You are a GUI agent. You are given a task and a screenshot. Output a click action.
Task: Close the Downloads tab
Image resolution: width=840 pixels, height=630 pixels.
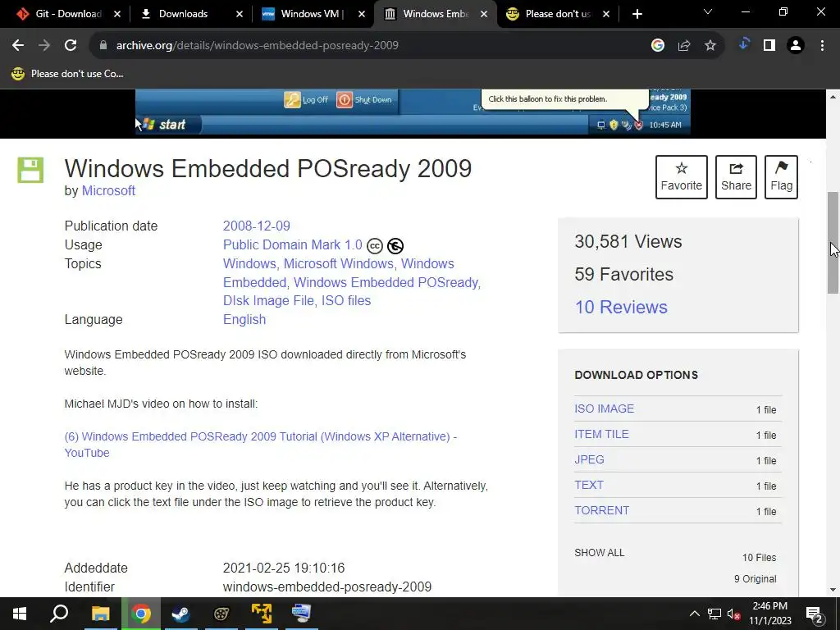[x=240, y=14]
